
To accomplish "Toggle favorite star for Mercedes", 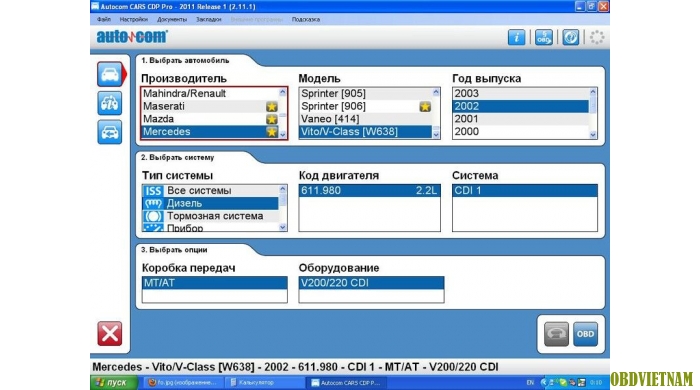I will [271, 132].
